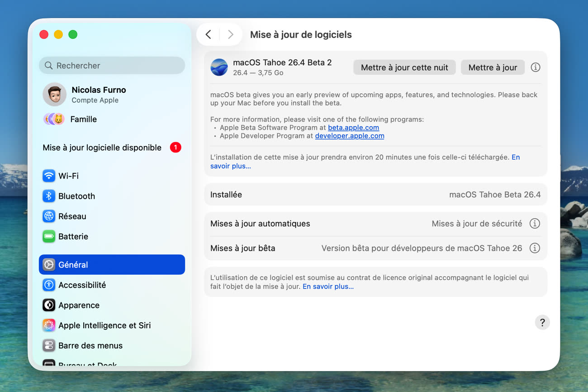Show info for Mises à jour automatiques

pyautogui.click(x=535, y=224)
